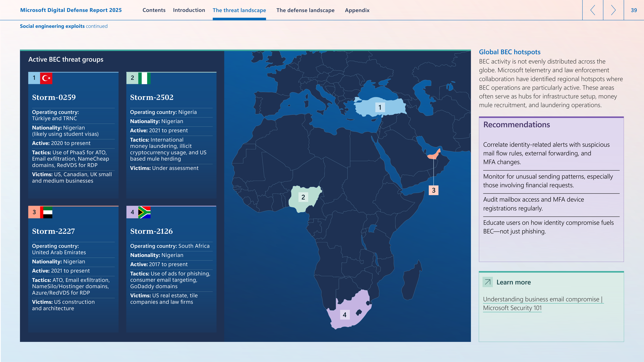Open the Appendix tab
The image size is (644, 362).
[357, 10]
